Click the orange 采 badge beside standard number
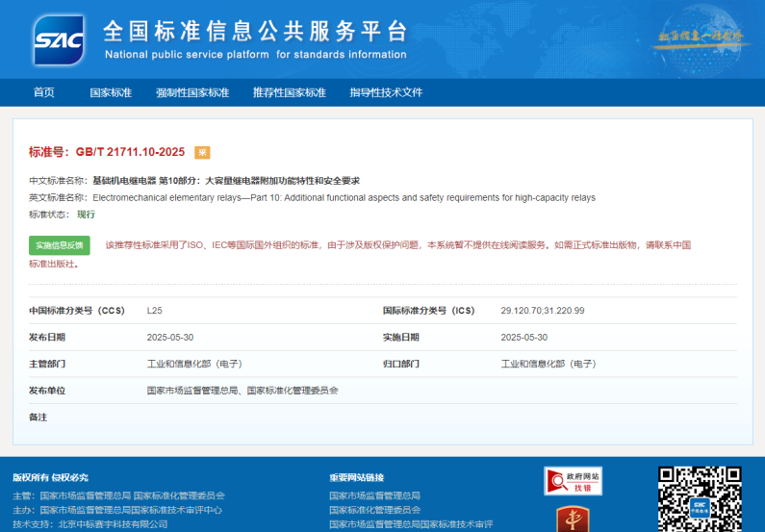The width and height of the screenshot is (765, 532). [x=202, y=152]
